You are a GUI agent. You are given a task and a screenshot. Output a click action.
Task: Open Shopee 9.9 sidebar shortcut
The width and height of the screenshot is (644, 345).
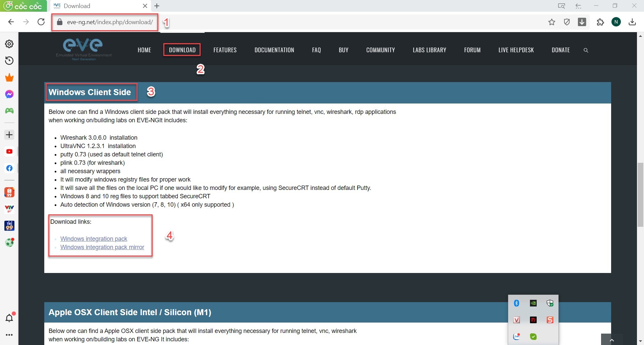(x=9, y=192)
